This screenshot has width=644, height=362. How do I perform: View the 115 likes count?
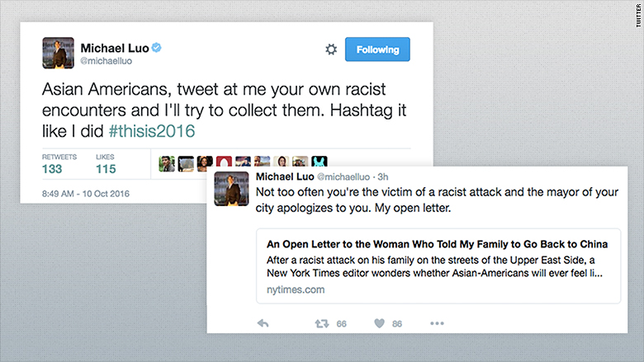(x=106, y=169)
